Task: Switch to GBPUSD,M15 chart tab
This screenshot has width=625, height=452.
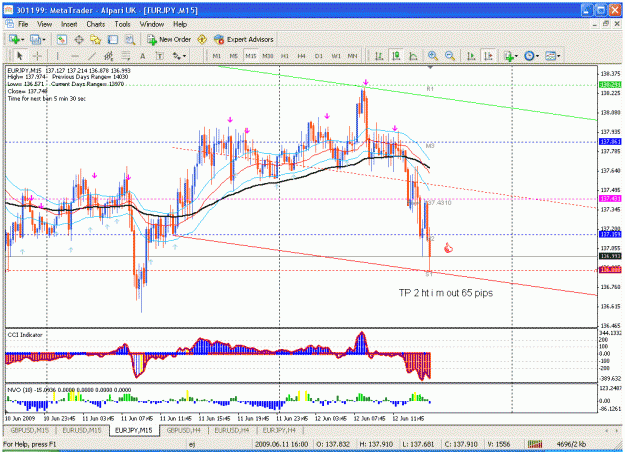Action: coord(30,430)
